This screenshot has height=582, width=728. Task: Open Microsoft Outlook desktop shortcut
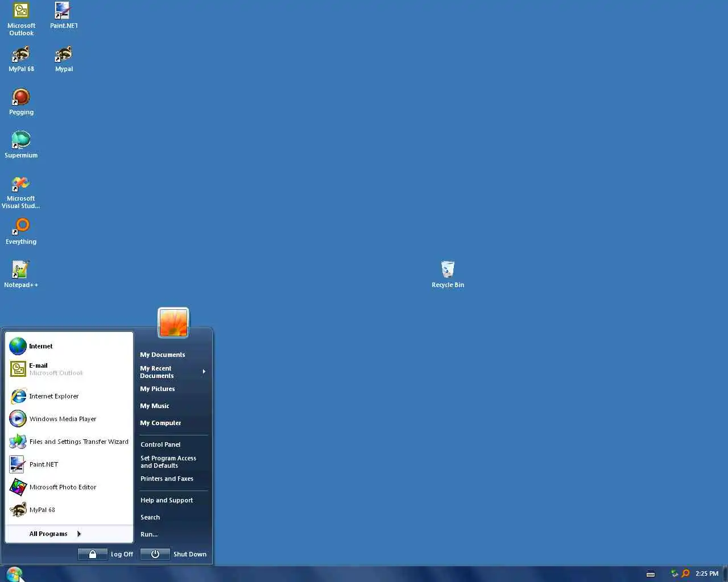(21, 19)
